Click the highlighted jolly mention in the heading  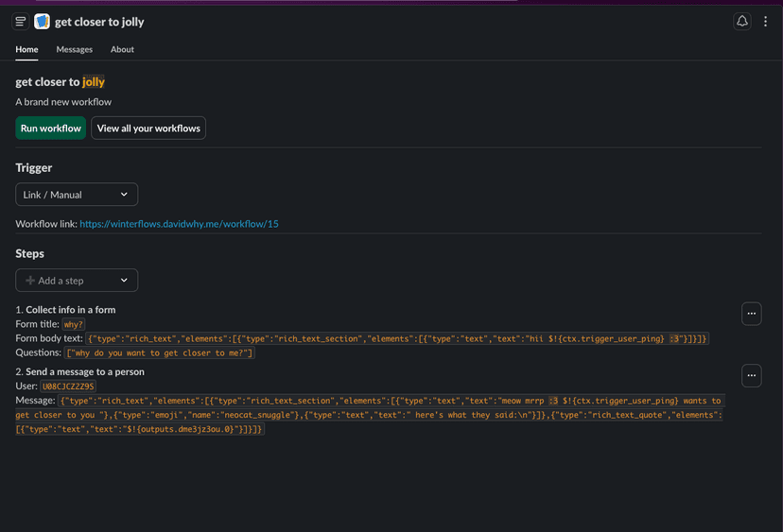tap(94, 82)
